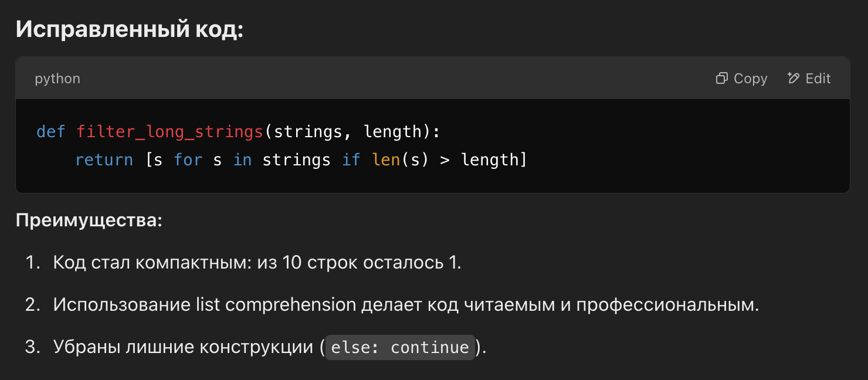Click the inline code chip reading else: continue
This screenshot has height=380, width=868.
point(399,347)
